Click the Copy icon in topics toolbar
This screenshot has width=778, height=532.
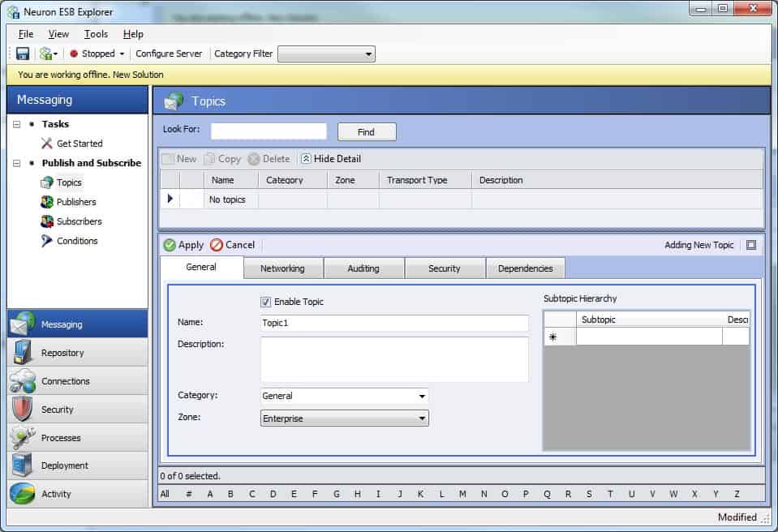[x=210, y=159]
